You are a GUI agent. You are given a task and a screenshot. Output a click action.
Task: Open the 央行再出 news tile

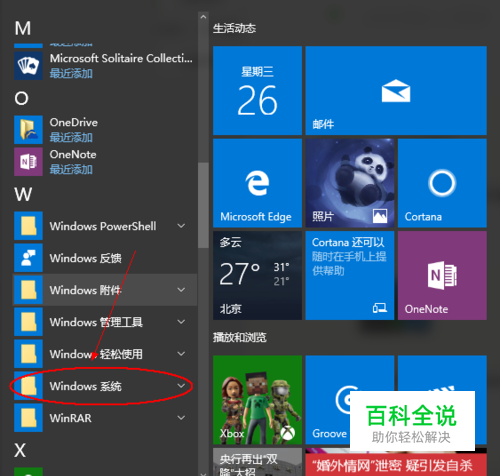tap(257, 462)
